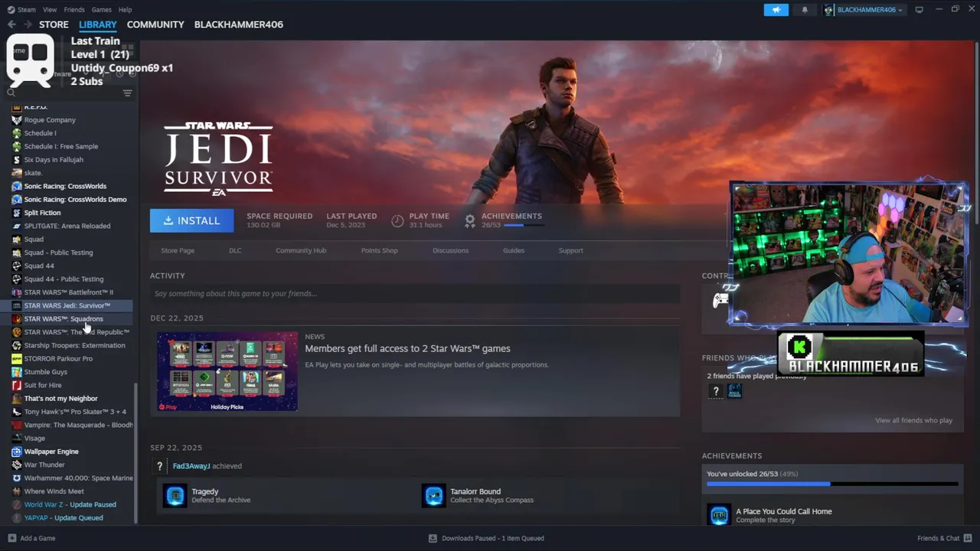
Task: Open Members get full access news headline
Action: 407,348
